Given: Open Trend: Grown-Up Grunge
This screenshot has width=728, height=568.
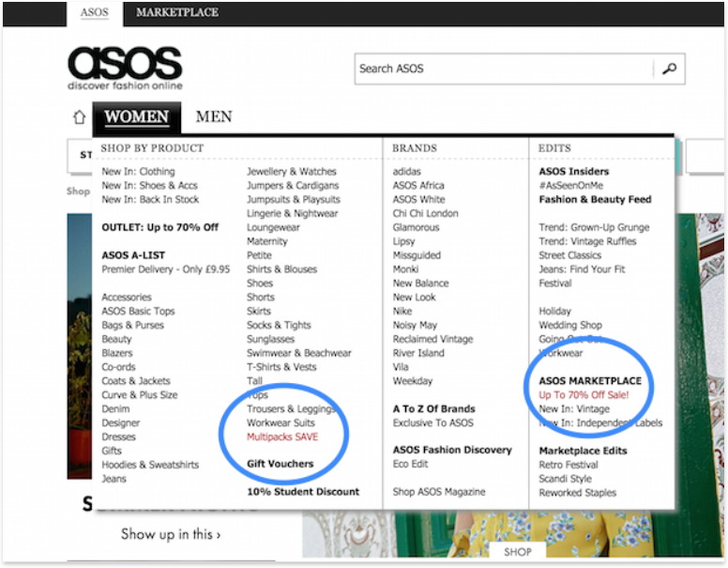Looking at the screenshot, I should (x=594, y=227).
